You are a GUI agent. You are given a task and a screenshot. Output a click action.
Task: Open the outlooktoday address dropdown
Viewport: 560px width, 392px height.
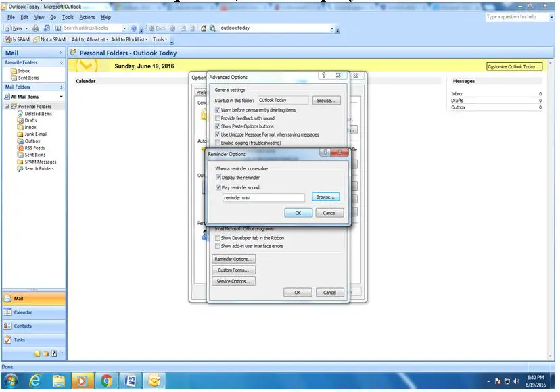coord(332,28)
